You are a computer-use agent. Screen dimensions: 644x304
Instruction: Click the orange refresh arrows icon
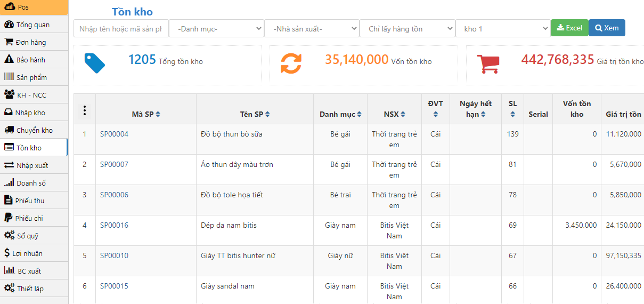[291, 63]
